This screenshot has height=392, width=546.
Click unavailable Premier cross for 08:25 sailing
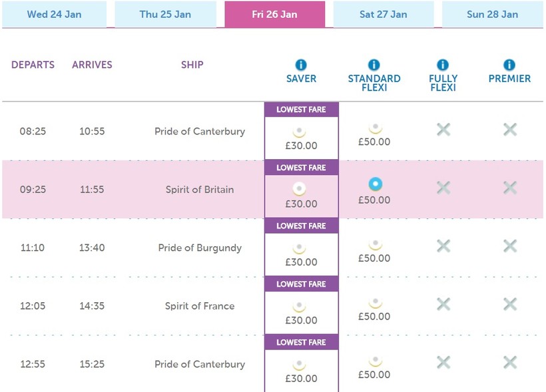(x=510, y=130)
